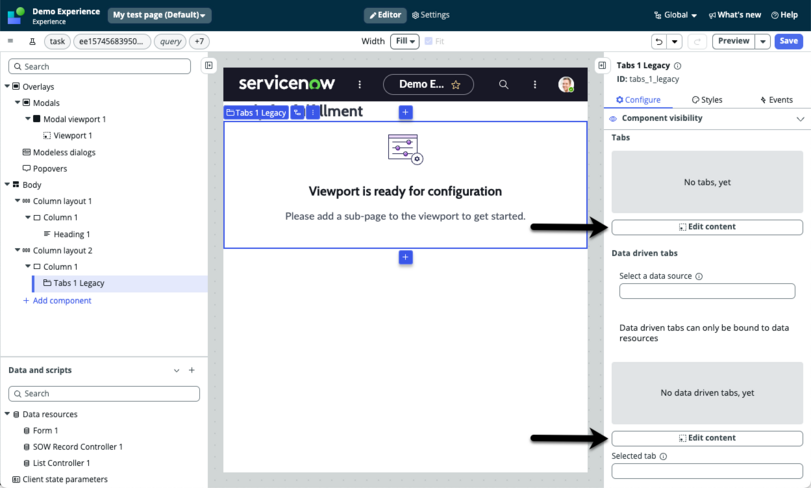Open the Preview options dropdown arrow
This screenshot has width=811, height=488.
point(763,41)
